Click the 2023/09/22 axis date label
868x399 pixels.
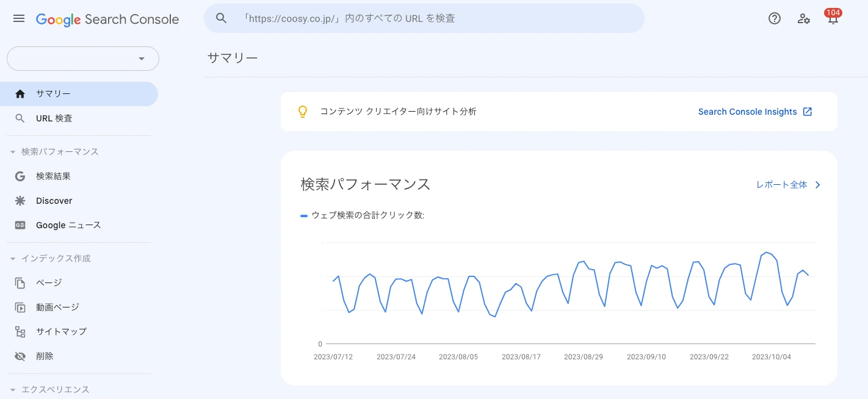coord(709,357)
